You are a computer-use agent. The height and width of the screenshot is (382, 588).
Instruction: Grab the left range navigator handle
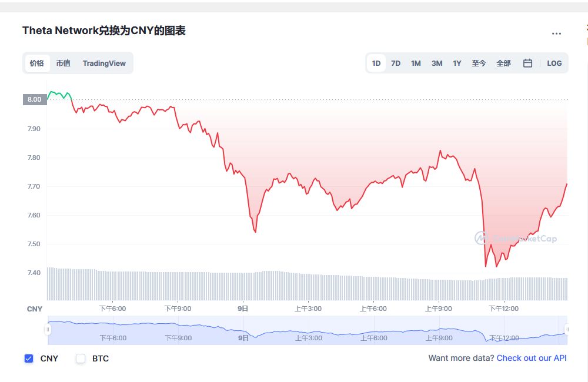click(48, 330)
